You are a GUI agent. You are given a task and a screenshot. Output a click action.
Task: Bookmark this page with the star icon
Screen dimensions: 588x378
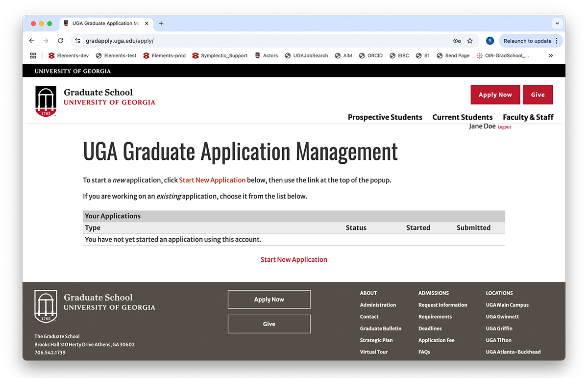[470, 41]
